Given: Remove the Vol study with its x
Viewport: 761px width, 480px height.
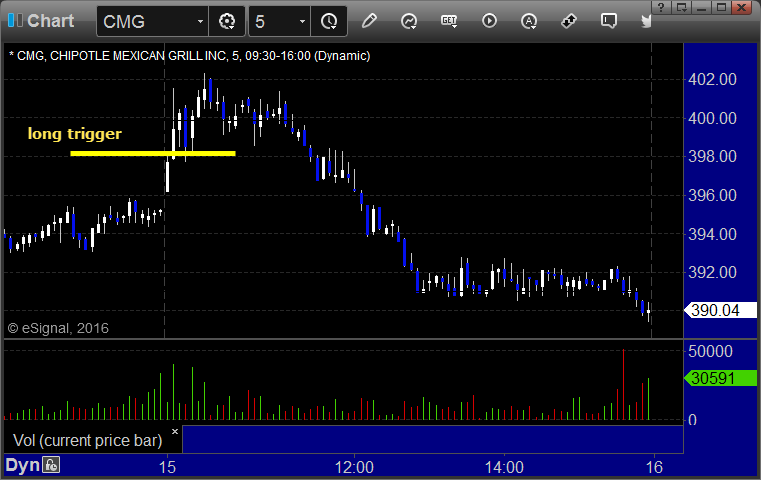Looking at the screenshot, I should pyautogui.click(x=175, y=431).
